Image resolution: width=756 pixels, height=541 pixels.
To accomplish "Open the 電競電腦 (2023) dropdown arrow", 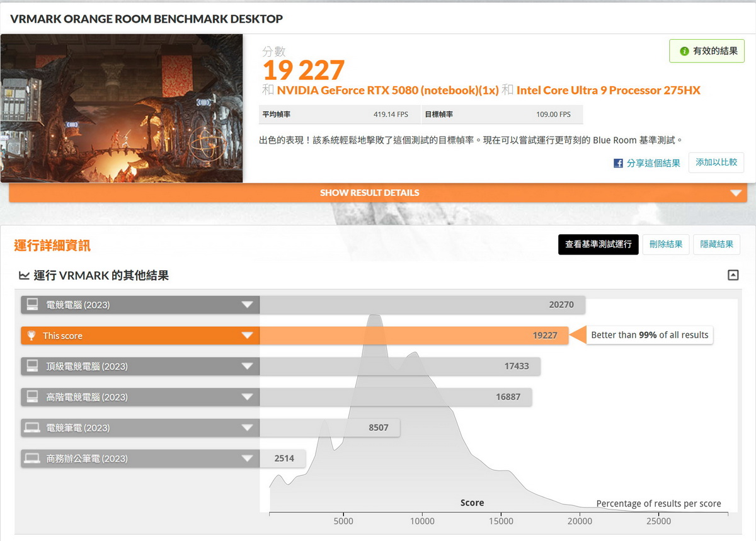I will click(x=247, y=305).
